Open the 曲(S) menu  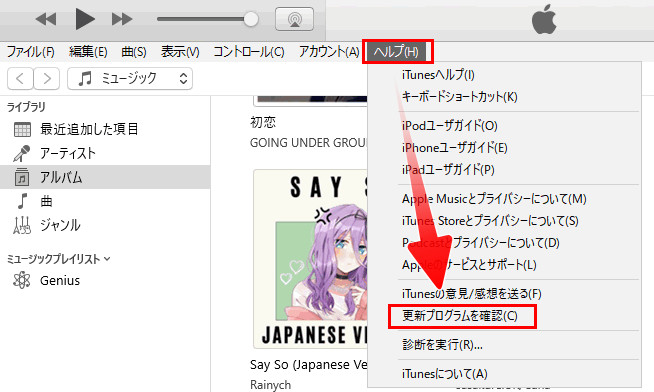(134, 52)
